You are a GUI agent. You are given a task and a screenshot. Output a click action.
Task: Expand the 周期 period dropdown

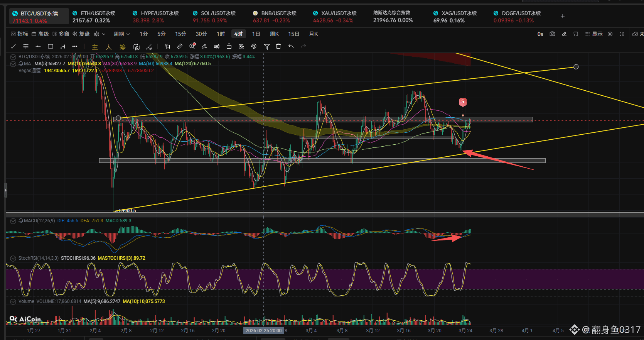pyautogui.click(x=121, y=34)
